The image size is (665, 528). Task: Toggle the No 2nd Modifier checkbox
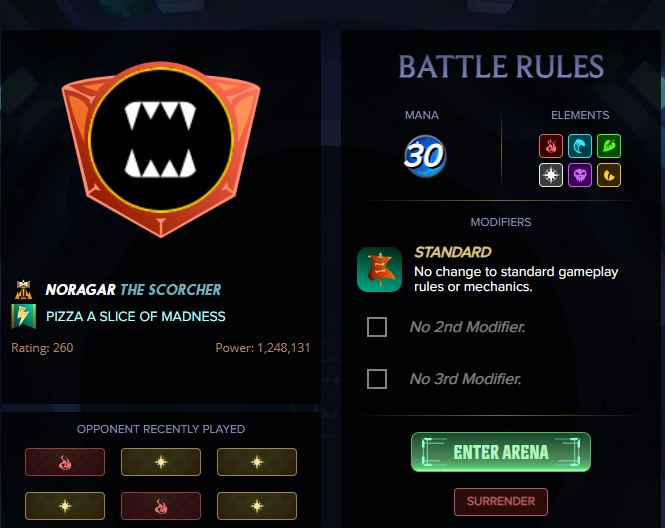coord(377,327)
